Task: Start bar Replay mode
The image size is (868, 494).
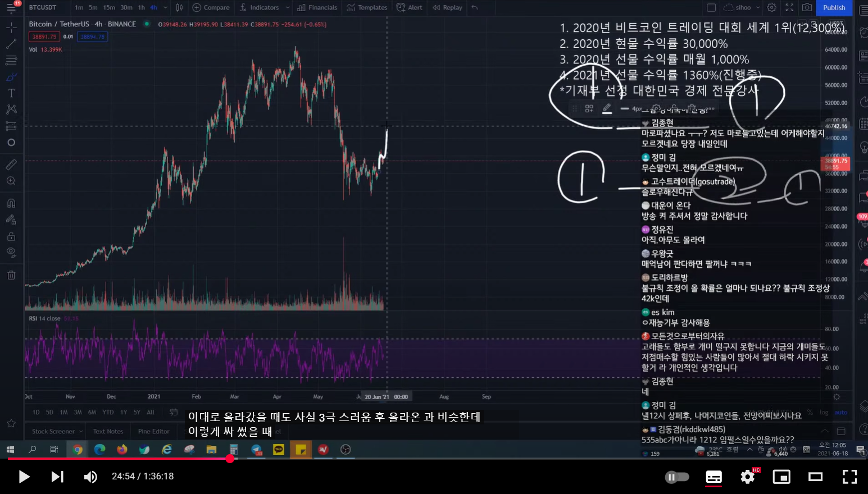Action: [448, 7]
